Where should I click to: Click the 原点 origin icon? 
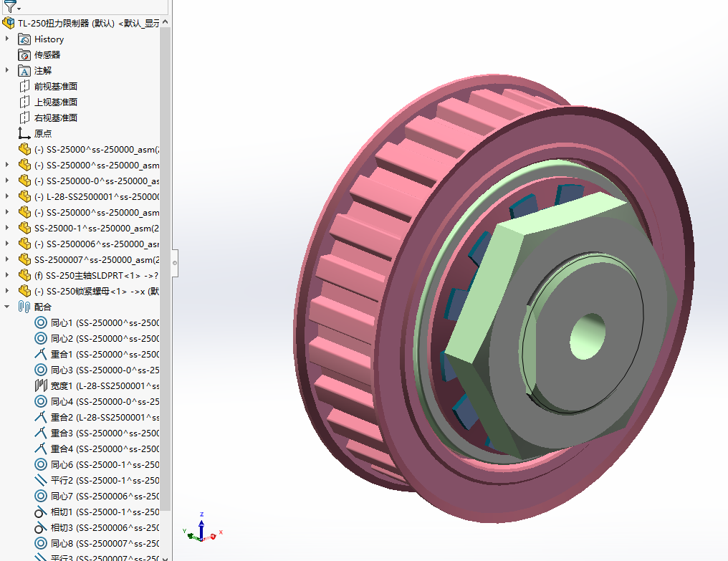[x=24, y=134]
